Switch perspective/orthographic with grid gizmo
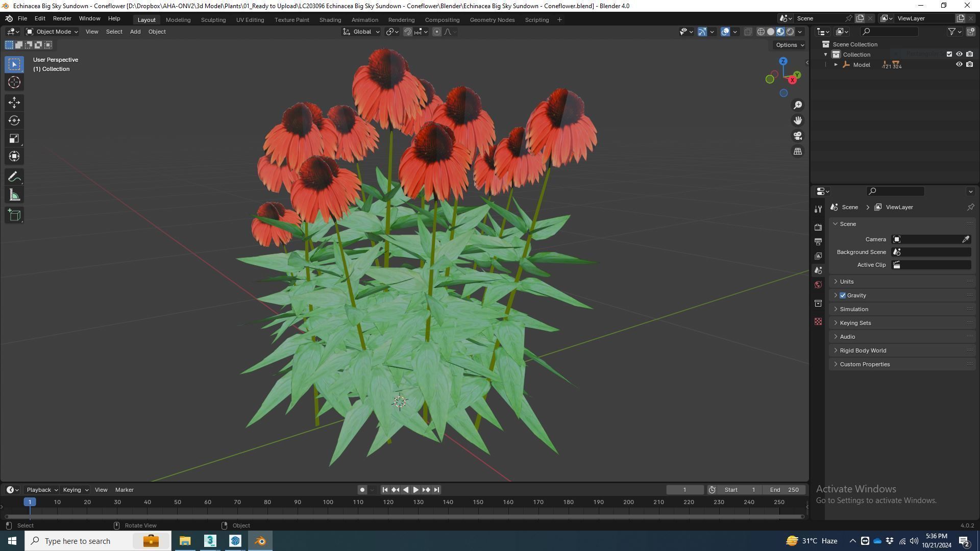This screenshot has height=551, width=980. (x=798, y=152)
